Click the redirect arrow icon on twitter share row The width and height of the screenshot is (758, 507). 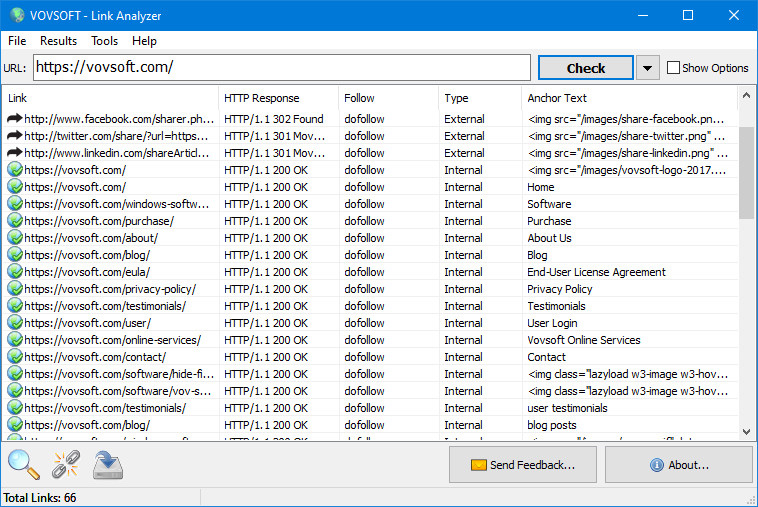(x=15, y=136)
